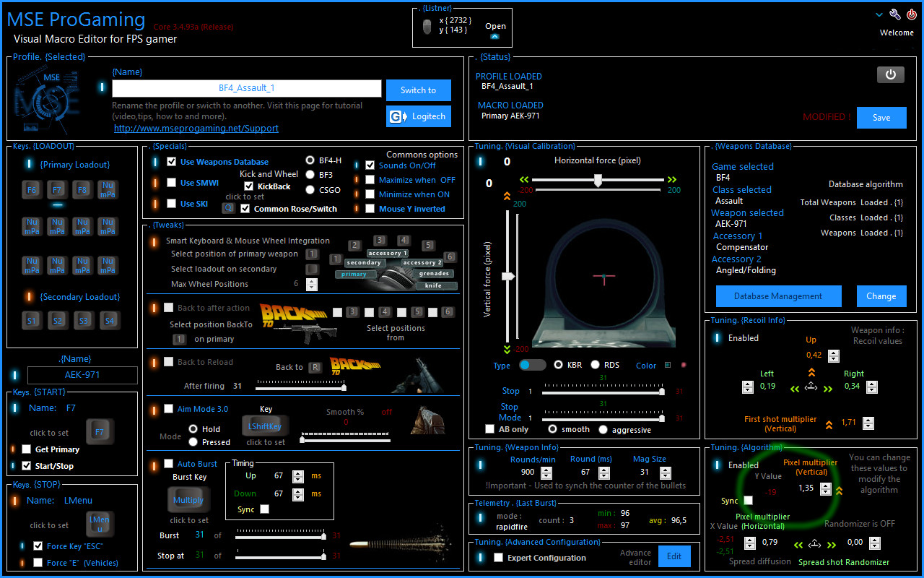
Task: Click the Vertical force slider handle
Action: point(508,277)
